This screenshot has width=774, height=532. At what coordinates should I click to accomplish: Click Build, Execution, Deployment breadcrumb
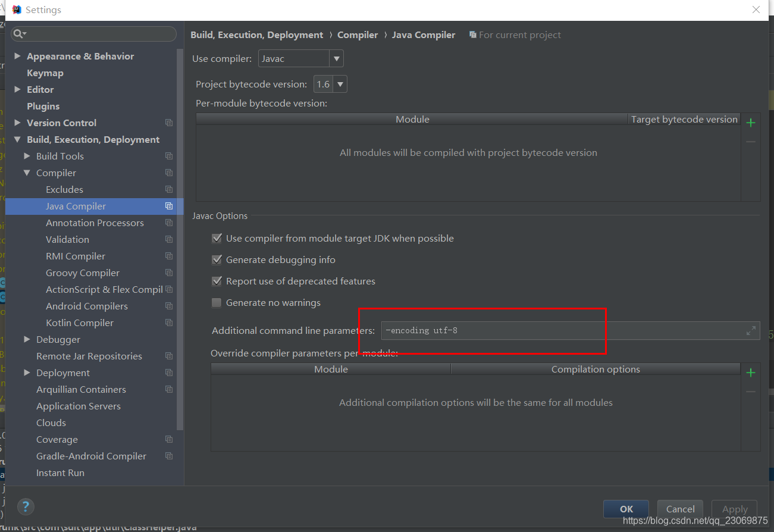pos(257,35)
